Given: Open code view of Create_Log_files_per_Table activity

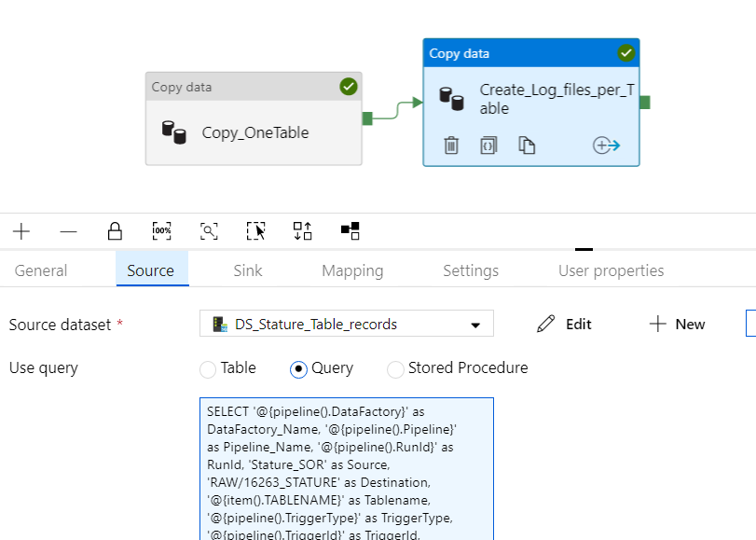Looking at the screenshot, I should point(488,145).
